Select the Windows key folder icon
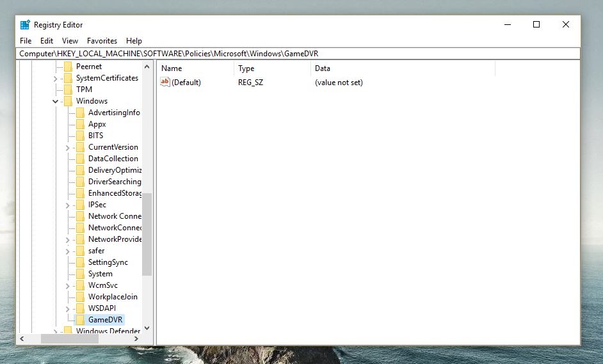 68,101
